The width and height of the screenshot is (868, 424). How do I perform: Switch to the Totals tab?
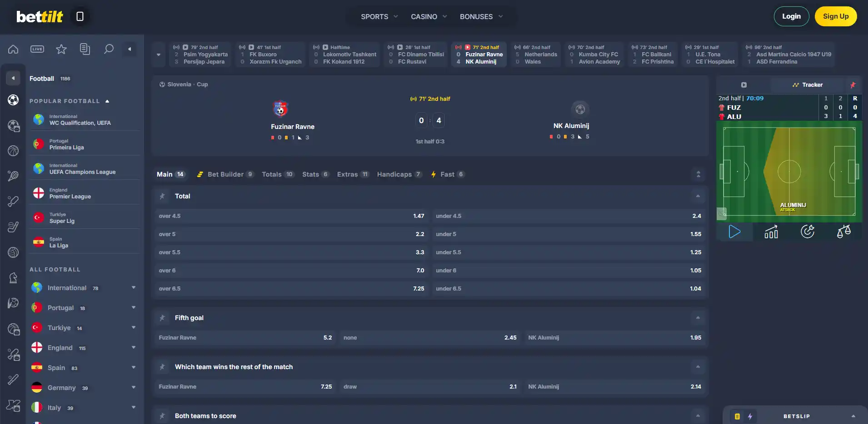tap(278, 174)
